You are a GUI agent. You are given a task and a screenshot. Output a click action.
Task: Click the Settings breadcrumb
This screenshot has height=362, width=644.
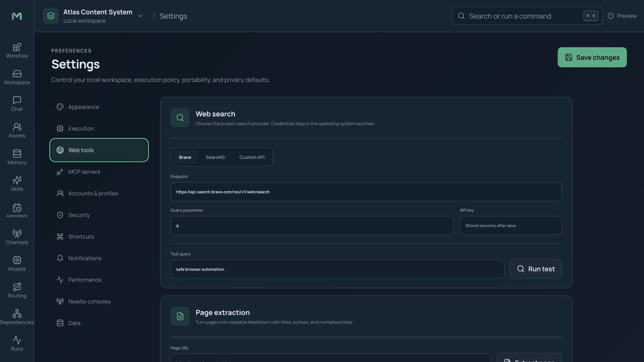(173, 16)
